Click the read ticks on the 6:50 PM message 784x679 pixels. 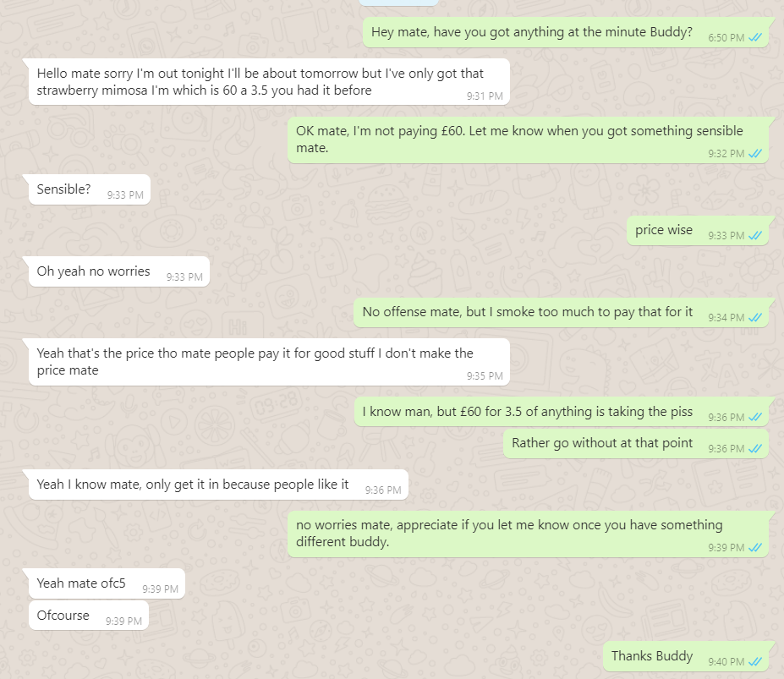point(755,38)
